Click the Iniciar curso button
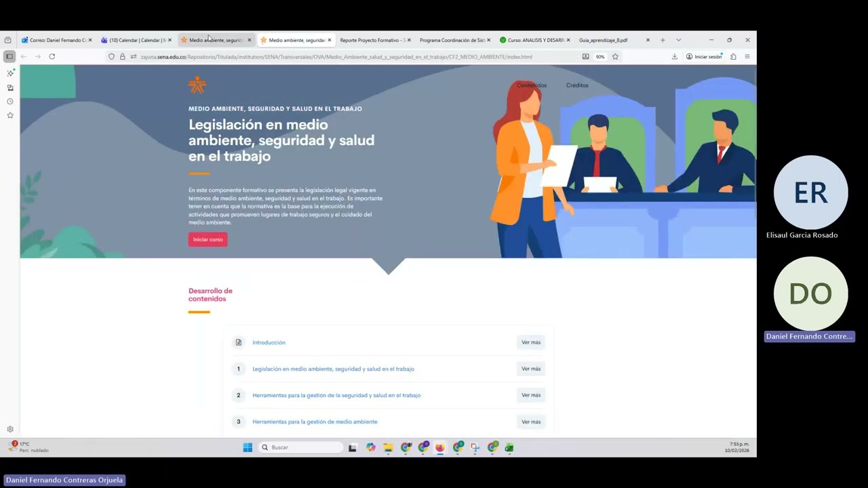 click(x=208, y=239)
